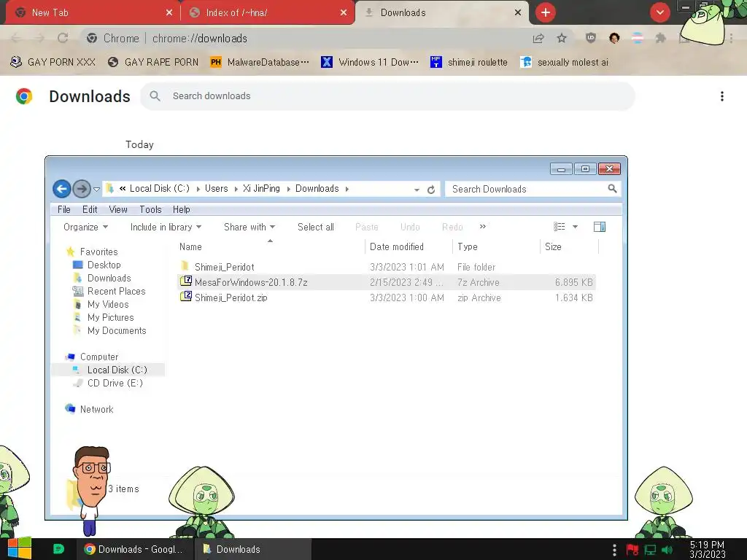Click the volume speaker tray icon

667,550
